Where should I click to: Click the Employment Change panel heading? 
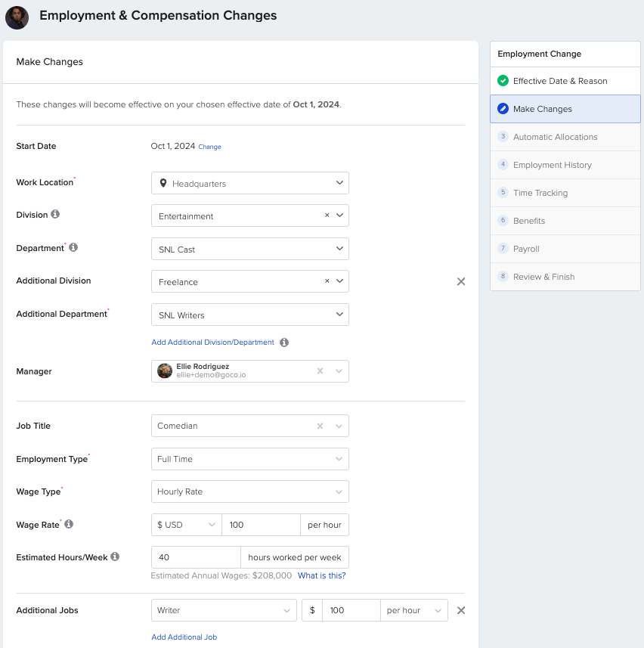[539, 54]
